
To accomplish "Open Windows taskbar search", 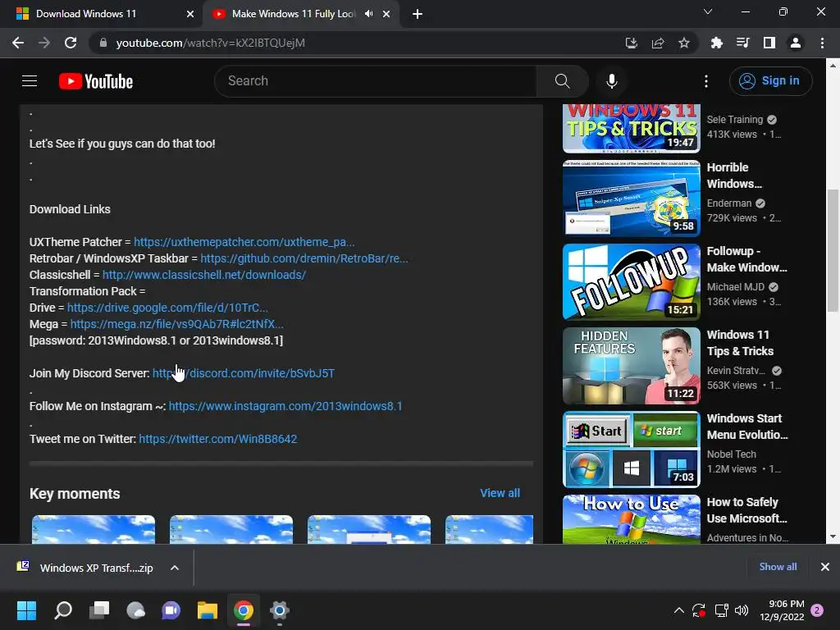I will pos(63,610).
